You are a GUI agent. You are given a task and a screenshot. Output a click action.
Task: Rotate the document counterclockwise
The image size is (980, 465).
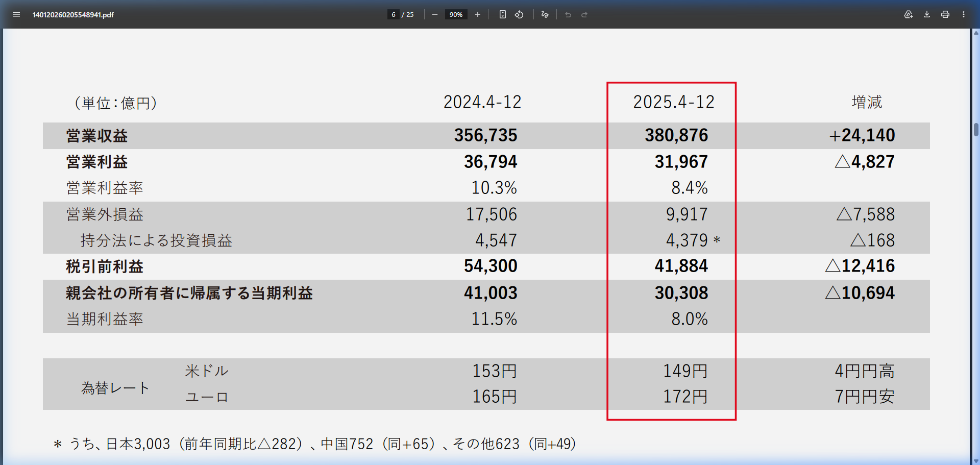(519, 15)
